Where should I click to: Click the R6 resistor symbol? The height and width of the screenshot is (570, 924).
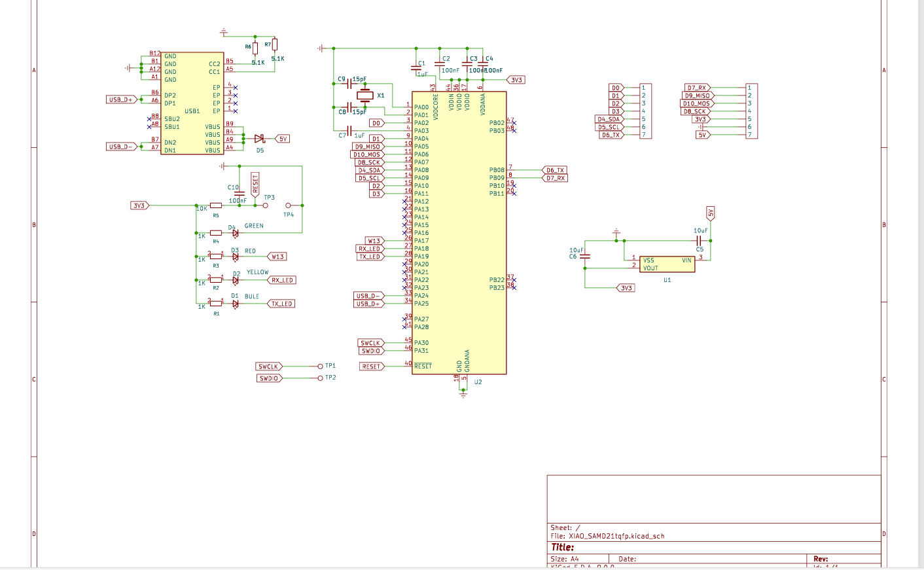[x=255, y=48]
